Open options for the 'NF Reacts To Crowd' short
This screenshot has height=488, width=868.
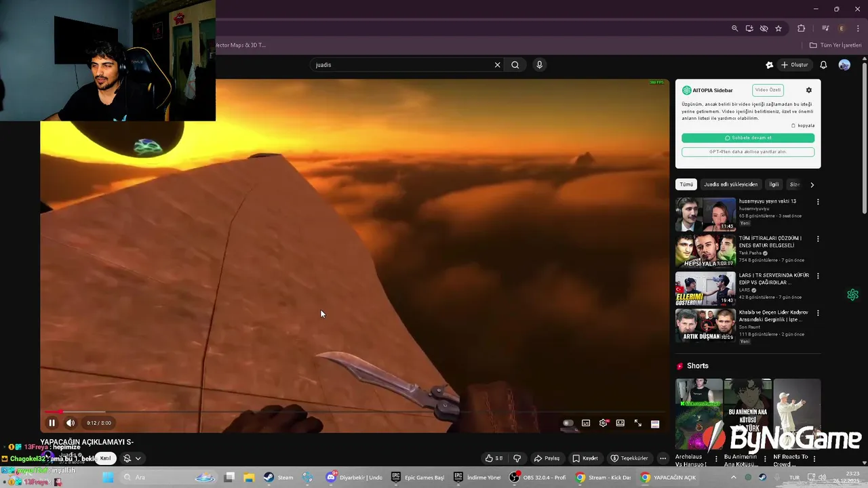pos(814,458)
